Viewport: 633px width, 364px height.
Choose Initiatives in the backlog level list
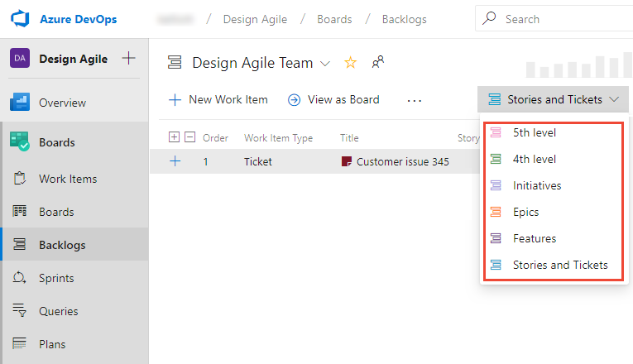pos(536,185)
